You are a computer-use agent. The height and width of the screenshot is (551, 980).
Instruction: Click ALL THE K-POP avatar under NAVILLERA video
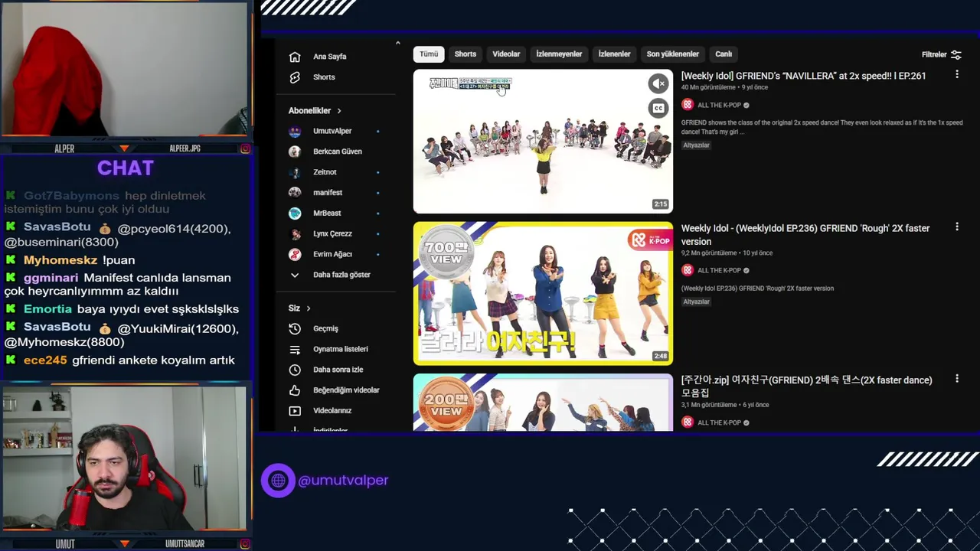[688, 105]
